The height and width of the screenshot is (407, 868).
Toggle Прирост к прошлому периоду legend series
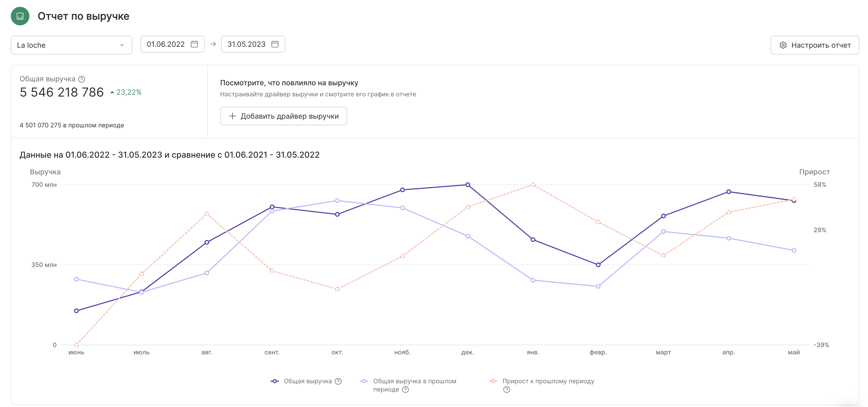pyautogui.click(x=548, y=381)
